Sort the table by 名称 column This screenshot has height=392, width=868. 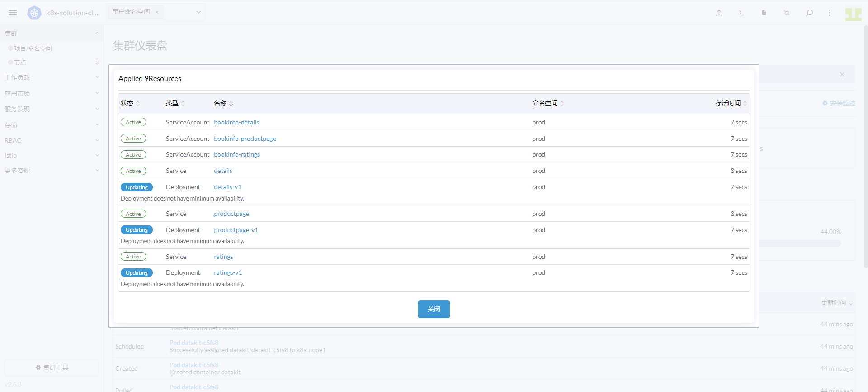pyautogui.click(x=223, y=103)
